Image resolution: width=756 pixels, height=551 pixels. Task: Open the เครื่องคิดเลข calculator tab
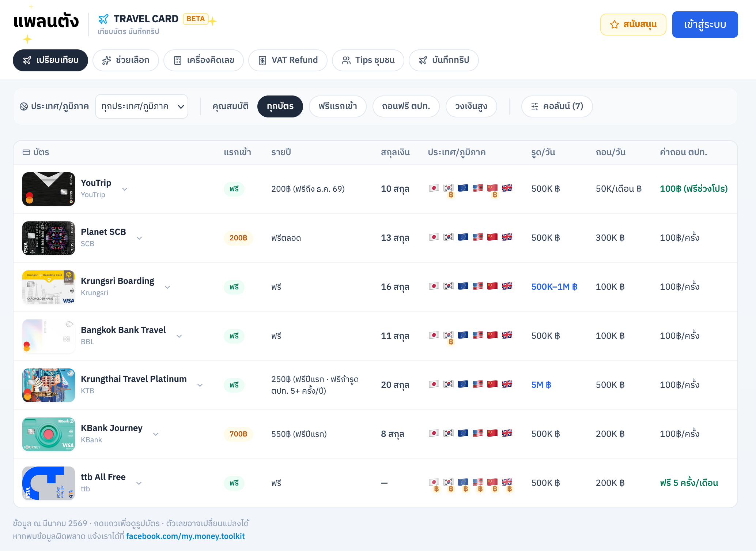[x=204, y=60]
